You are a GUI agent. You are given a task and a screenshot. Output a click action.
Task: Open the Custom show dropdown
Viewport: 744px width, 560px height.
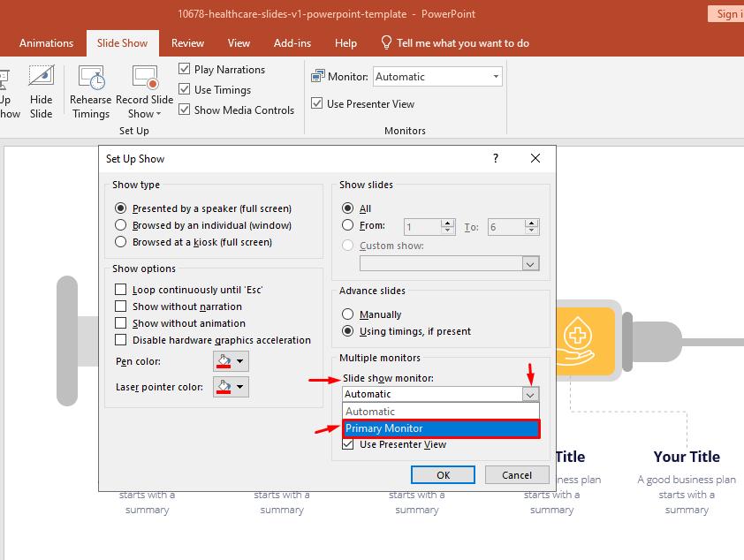530,262
